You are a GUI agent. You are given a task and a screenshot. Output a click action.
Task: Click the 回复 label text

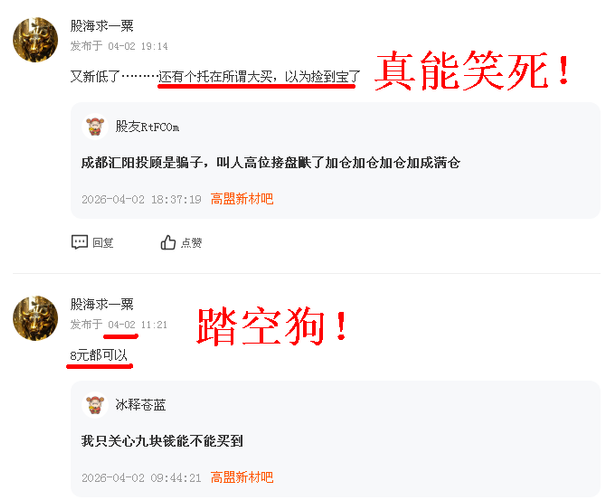tap(103, 243)
